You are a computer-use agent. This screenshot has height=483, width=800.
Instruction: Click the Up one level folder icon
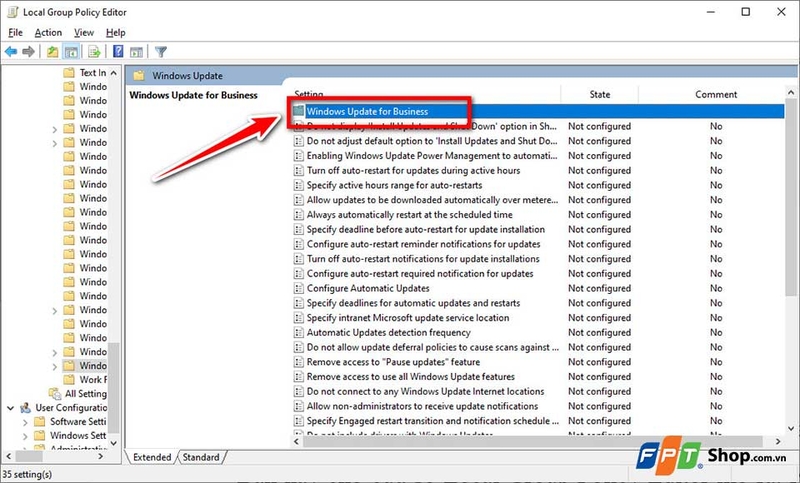tap(52, 52)
